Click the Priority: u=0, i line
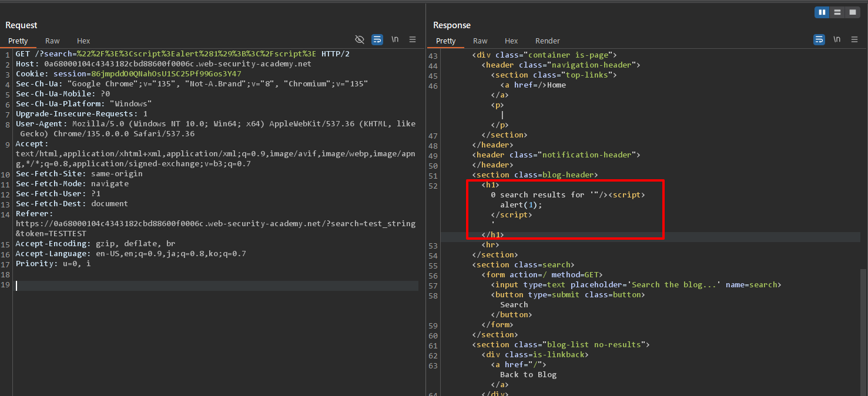Image resolution: width=868 pixels, height=396 pixels. pyautogui.click(x=53, y=264)
